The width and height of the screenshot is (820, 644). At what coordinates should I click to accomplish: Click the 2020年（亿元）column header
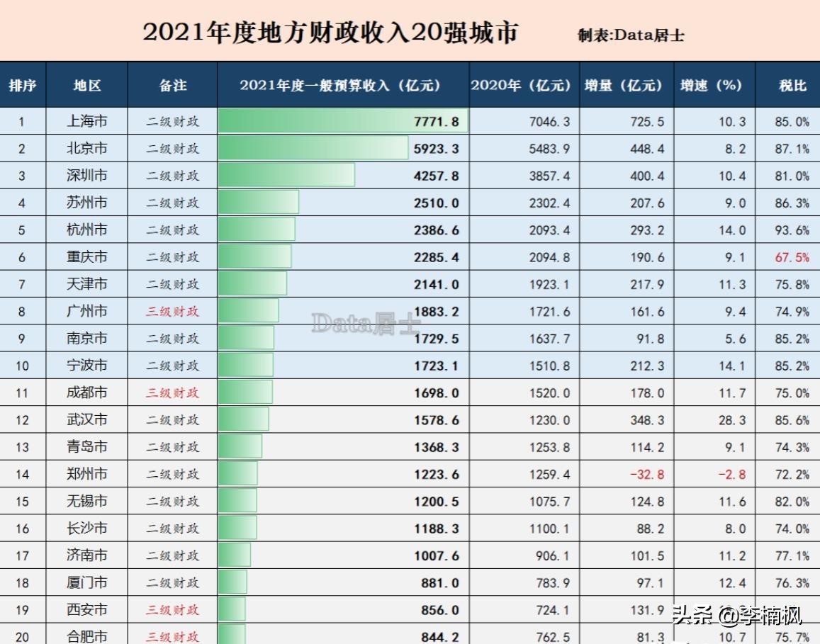click(522, 85)
